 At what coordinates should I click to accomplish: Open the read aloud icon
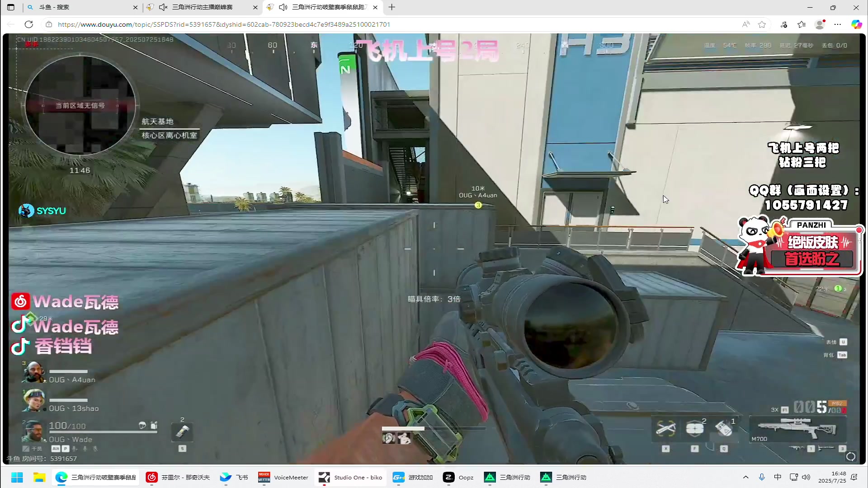coord(746,24)
